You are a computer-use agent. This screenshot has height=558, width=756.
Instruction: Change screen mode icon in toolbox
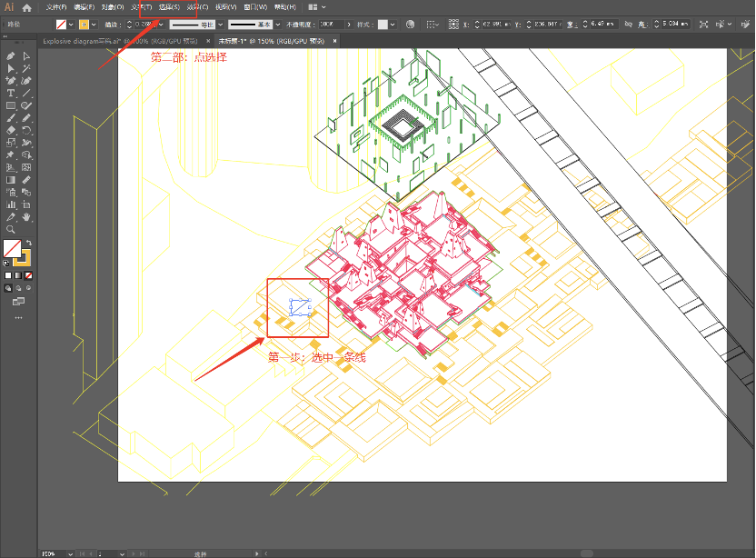[18, 302]
